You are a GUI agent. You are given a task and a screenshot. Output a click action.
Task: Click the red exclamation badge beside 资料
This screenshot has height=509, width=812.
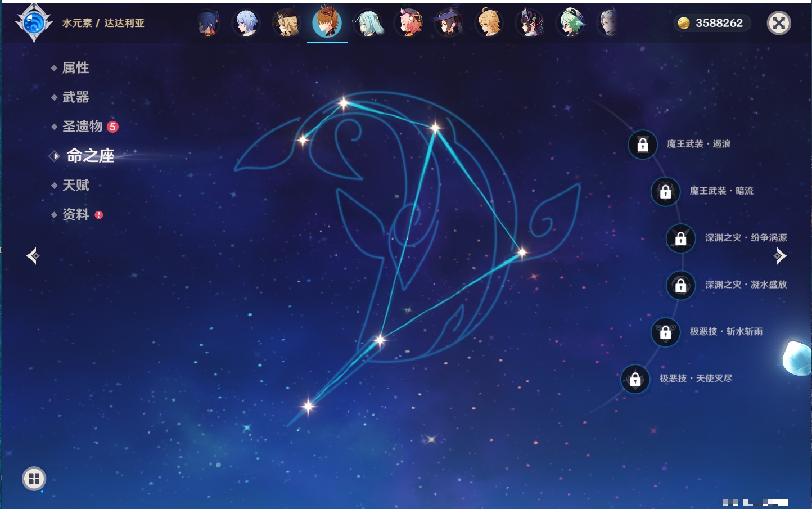click(x=99, y=215)
